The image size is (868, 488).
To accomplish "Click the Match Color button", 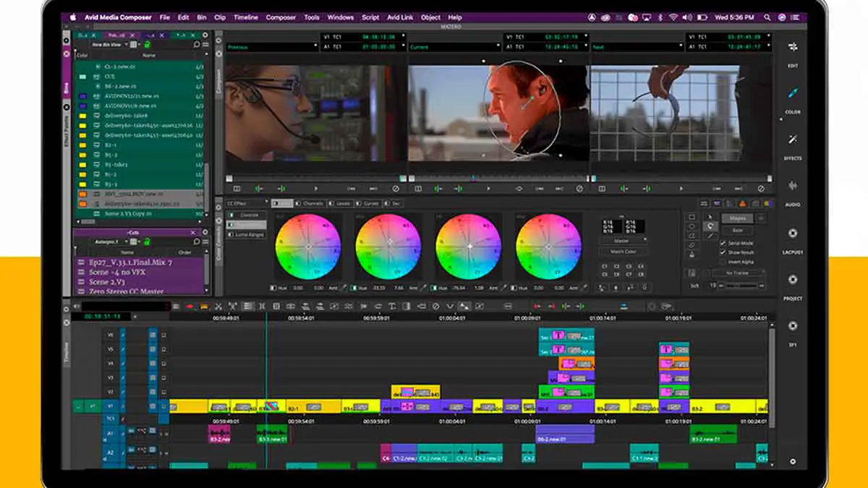I will click(x=624, y=252).
